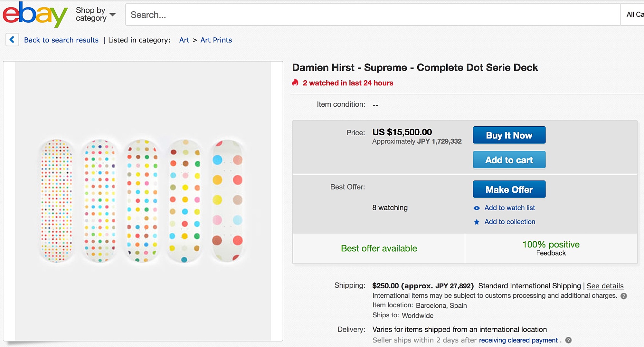Click the eBay logo
Screen dimensions: 644x347
(x=35, y=14)
